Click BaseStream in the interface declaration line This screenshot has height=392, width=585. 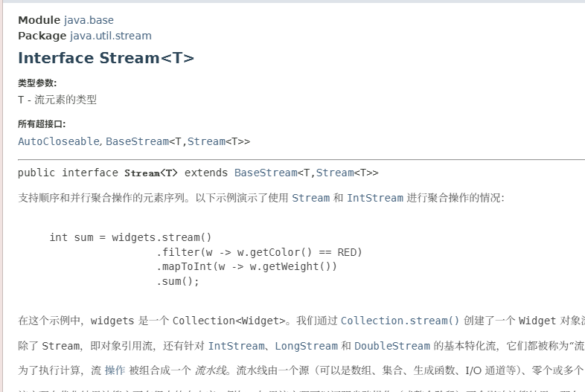pyautogui.click(x=266, y=173)
